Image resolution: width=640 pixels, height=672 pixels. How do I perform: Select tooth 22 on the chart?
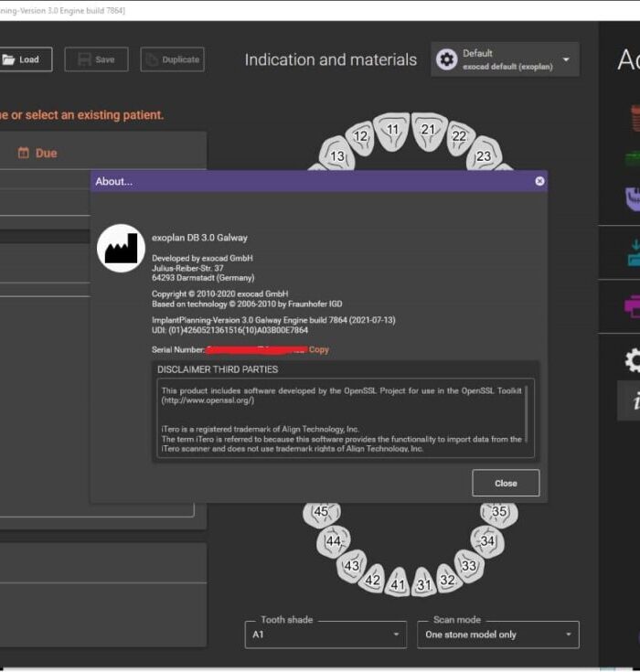click(459, 137)
